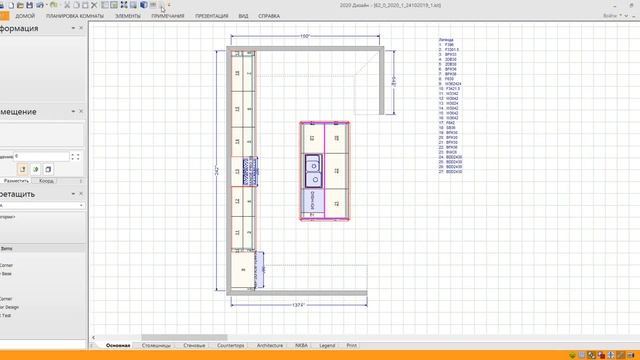Screen dimensions: 640x360
Task: Click the green diamond status bar icon
Action: (x=573, y=355)
